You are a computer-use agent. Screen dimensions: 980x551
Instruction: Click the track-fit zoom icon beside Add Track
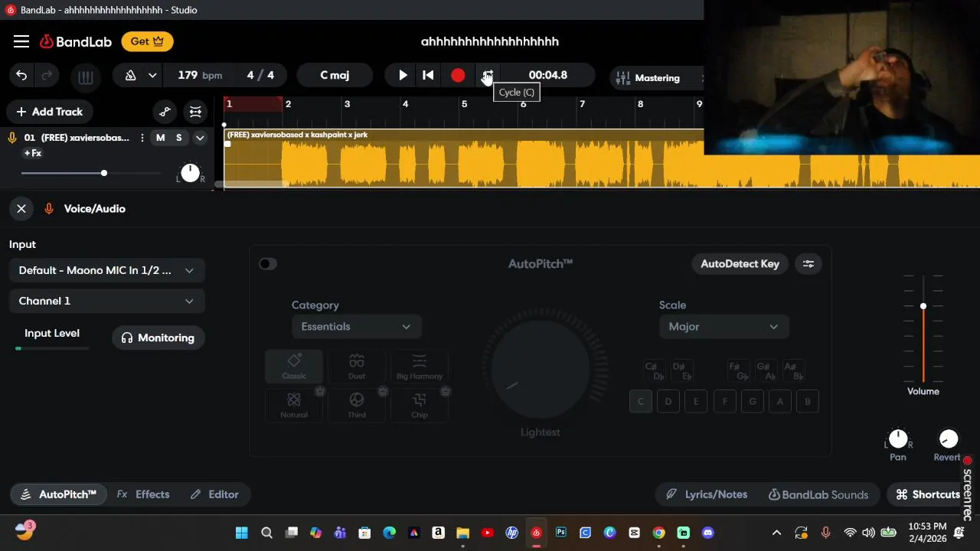[195, 112]
